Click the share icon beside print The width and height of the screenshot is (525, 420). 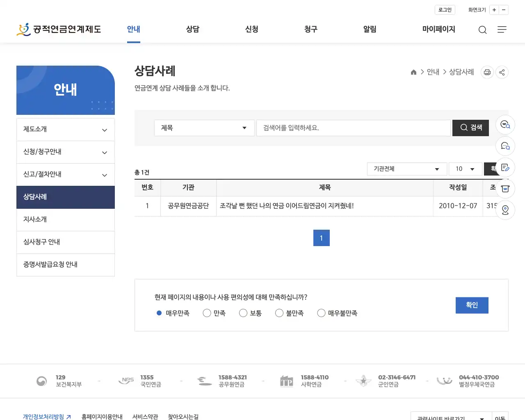tap(502, 72)
